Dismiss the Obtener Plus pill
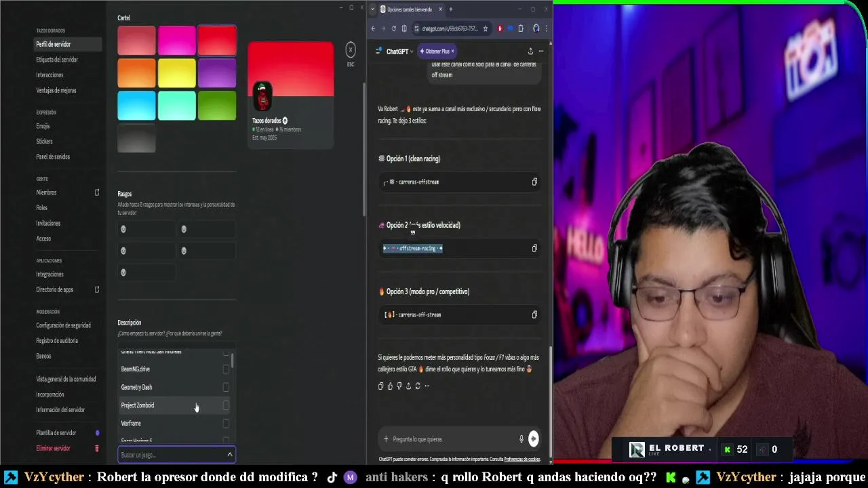This screenshot has height=488, width=868. click(x=452, y=51)
